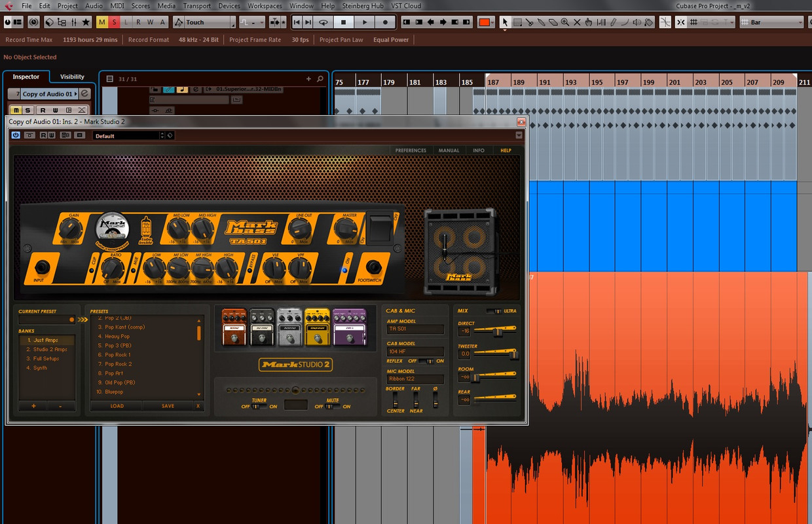
Task: Expand the Copy of Audio 01 inspector arrow
Action: click(77, 94)
